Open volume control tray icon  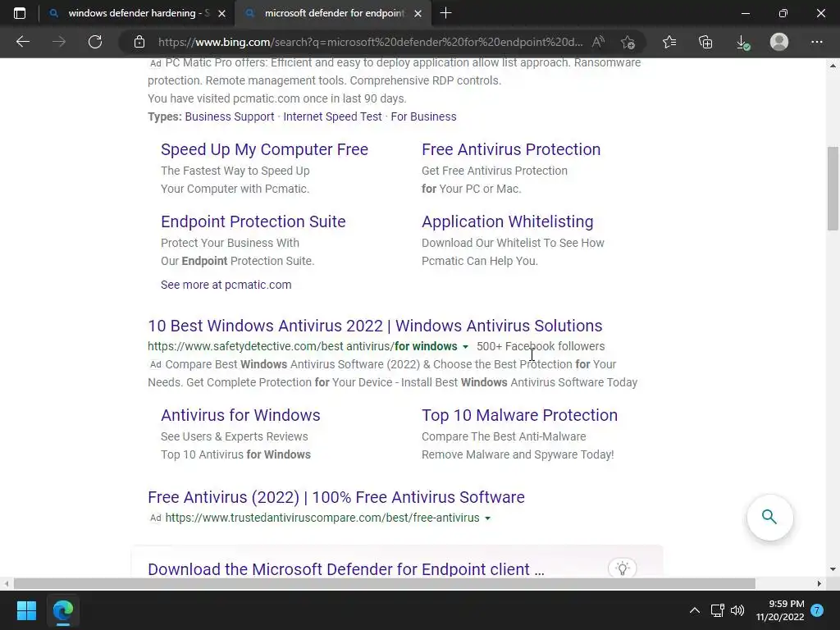737,610
